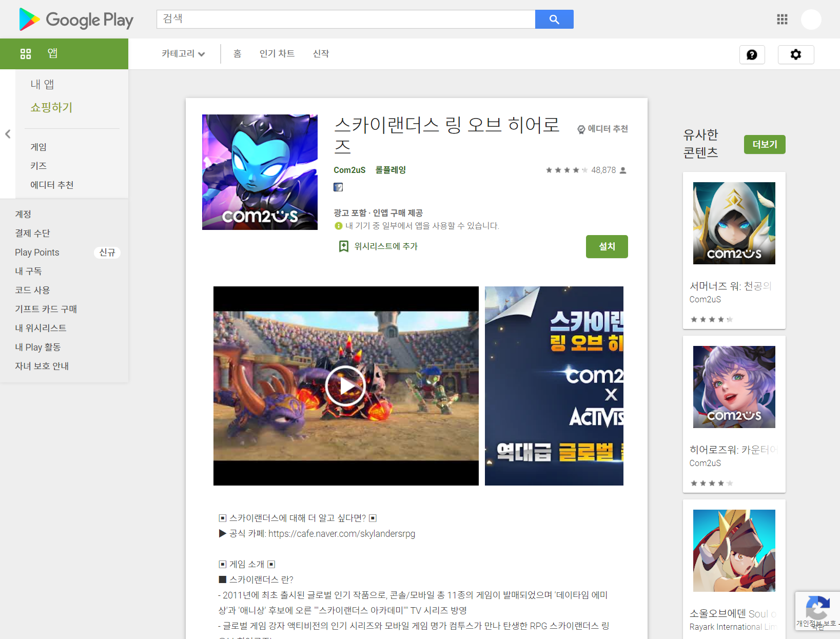The height and width of the screenshot is (639, 840).
Task: Open 쇼핑하기 in the sidebar
Action: (51, 107)
